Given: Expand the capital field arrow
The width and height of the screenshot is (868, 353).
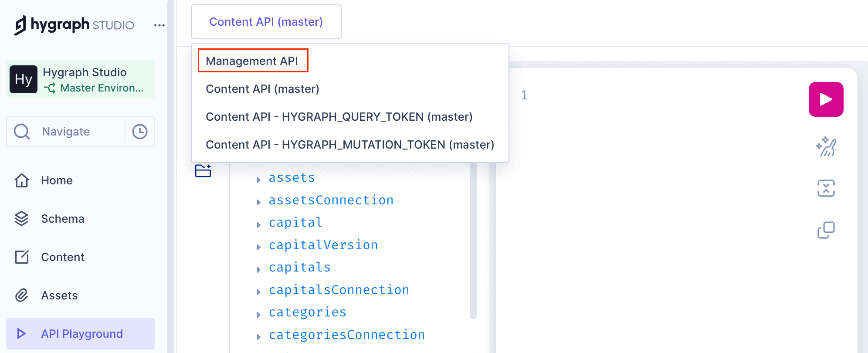Looking at the screenshot, I should 258,224.
